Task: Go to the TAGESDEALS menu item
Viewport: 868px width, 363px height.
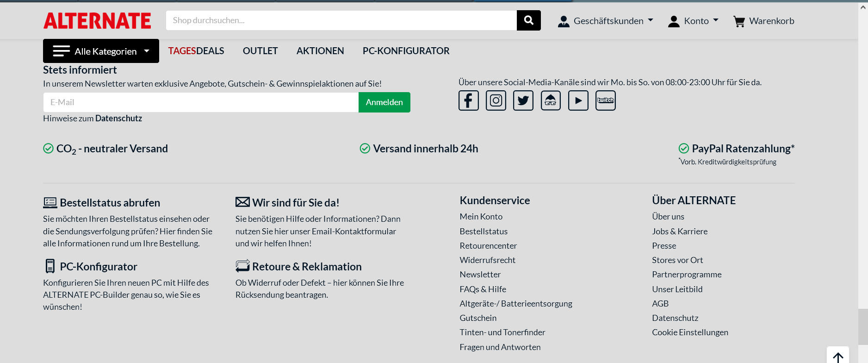Action: [x=196, y=51]
